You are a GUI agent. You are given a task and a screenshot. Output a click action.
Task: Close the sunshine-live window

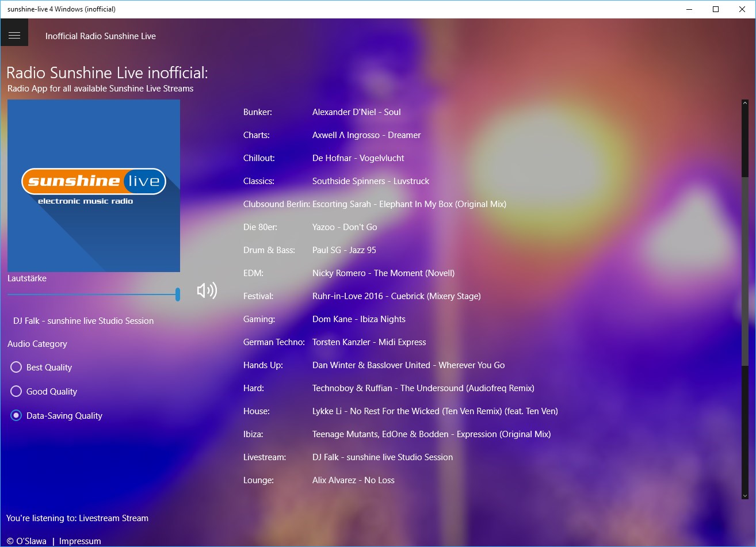pyautogui.click(x=742, y=9)
